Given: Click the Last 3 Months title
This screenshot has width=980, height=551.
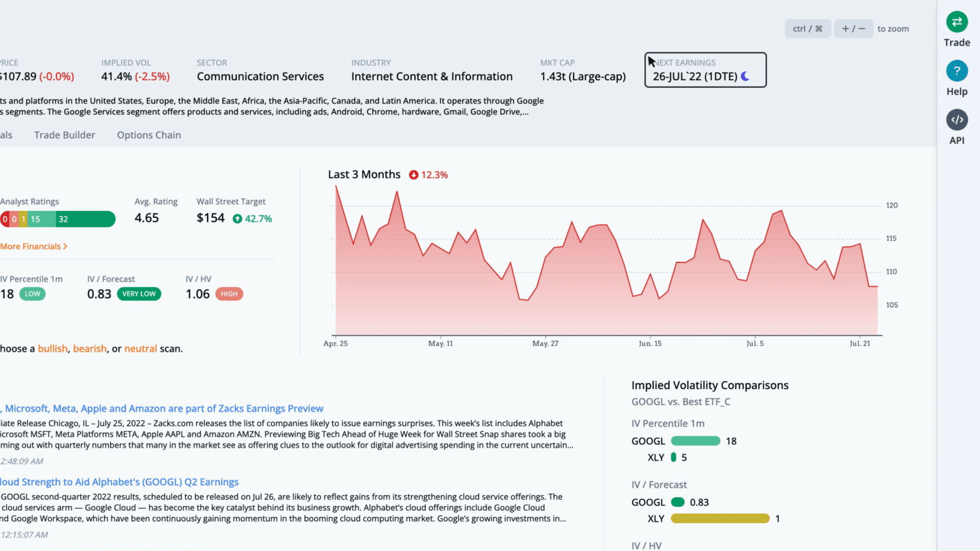Looking at the screenshot, I should coord(364,175).
